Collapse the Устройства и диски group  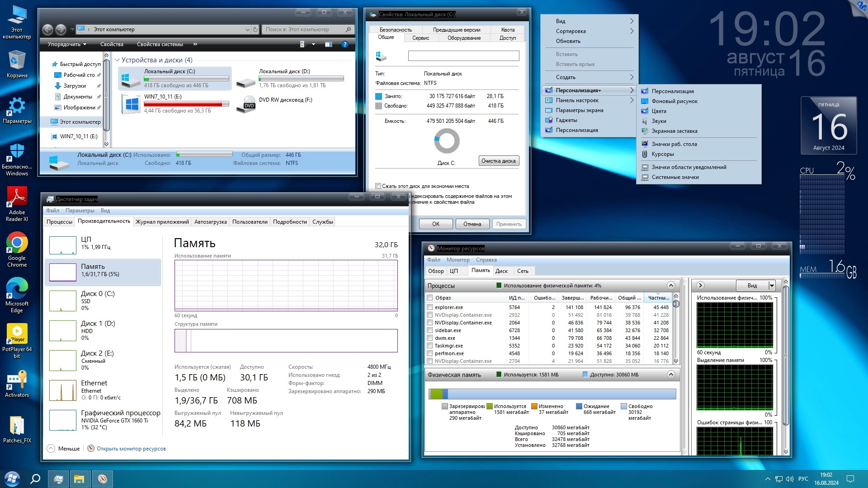[117, 60]
